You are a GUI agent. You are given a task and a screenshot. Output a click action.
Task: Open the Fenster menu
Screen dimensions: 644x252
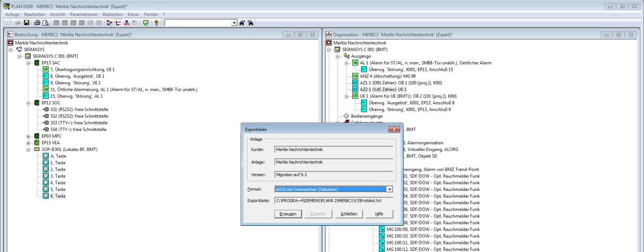pyautogui.click(x=151, y=14)
